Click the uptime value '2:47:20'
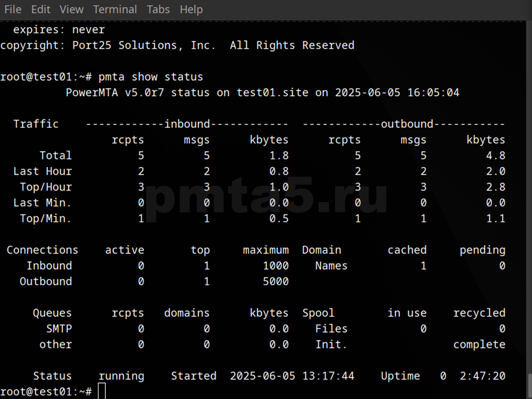 (x=483, y=376)
